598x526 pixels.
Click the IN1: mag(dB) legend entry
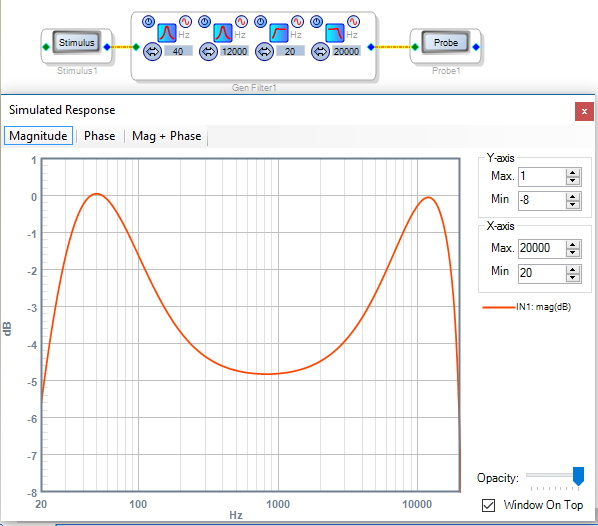coord(527,307)
